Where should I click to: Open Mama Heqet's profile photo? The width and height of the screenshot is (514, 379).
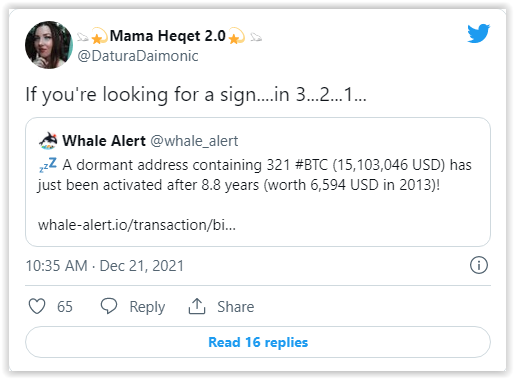(49, 45)
